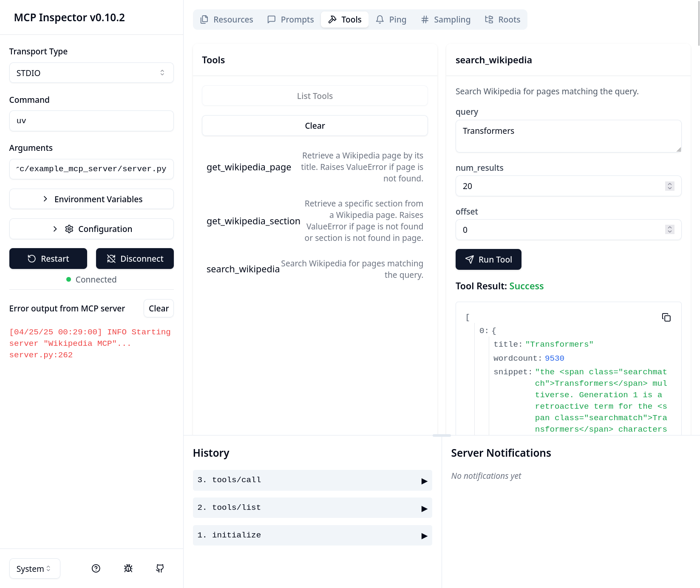Run the search_wikipedia tool
700x588 pixels.
click(488, 260)
